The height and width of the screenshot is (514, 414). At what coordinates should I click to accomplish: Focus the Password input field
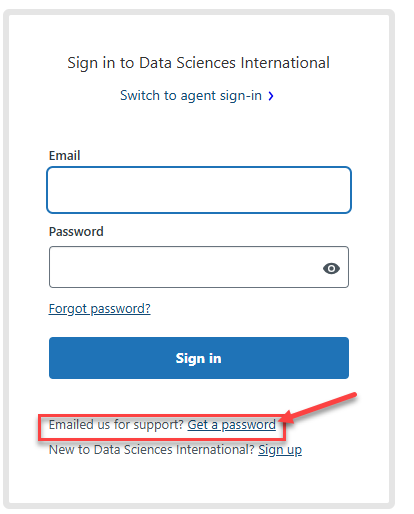(199, 267)
